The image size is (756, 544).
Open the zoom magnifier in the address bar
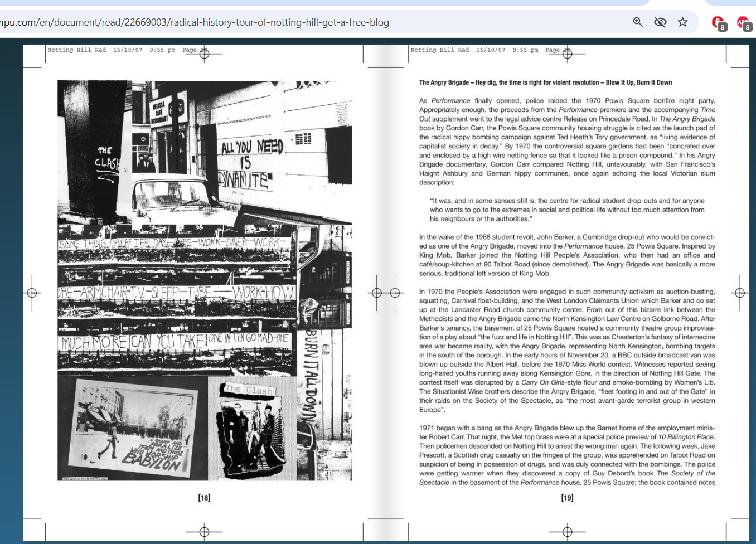tap(638, 22)
